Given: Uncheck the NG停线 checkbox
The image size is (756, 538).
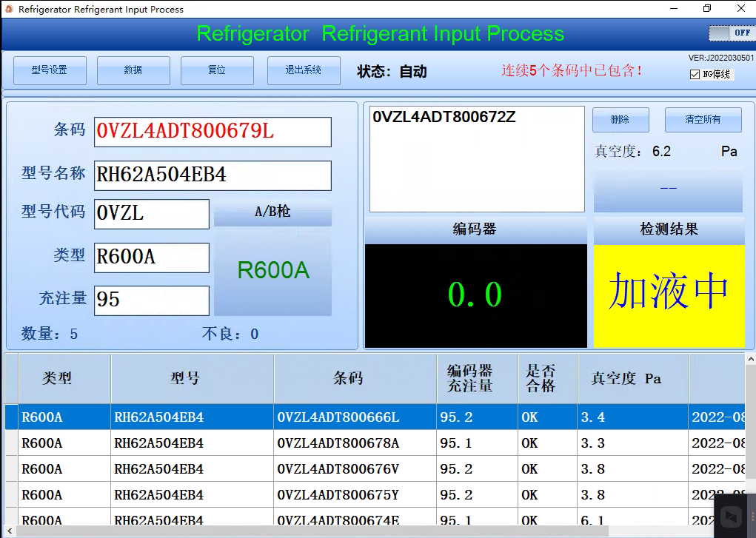Looking at the screenshot, I should [x=695, y=74].
